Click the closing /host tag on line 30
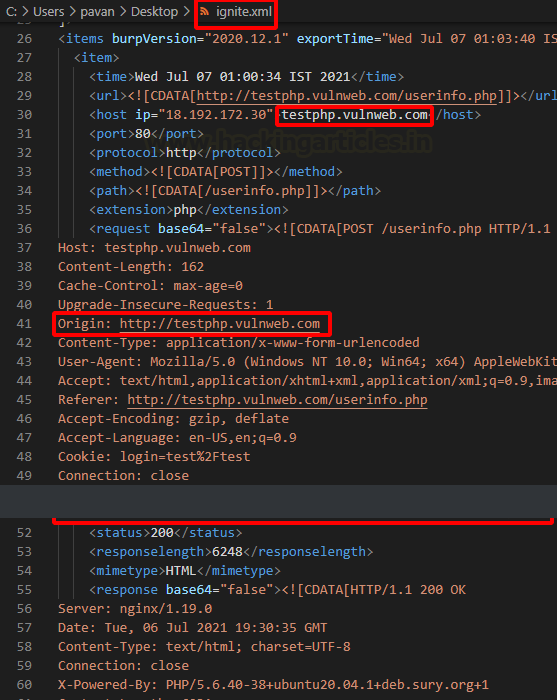Viewport: 557px width, 700px height. coord(458,115)
